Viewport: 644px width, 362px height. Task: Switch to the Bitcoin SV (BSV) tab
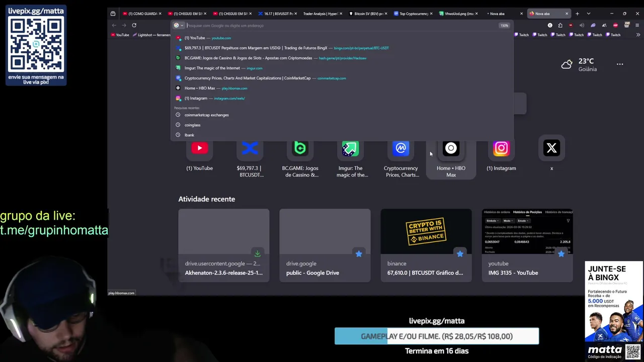point(367,14)
